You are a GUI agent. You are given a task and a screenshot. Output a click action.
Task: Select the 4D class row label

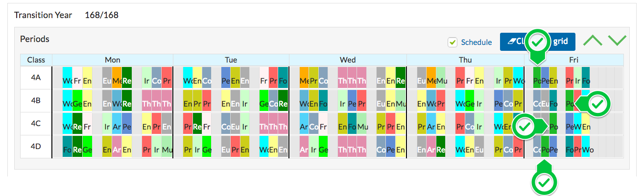pos(36,146)
